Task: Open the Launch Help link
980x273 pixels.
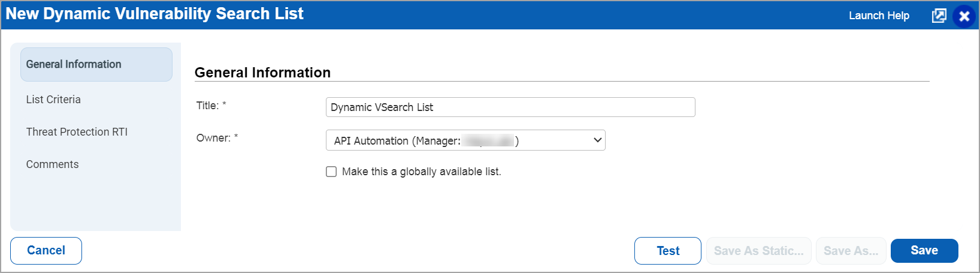Action: coord(879,16)
